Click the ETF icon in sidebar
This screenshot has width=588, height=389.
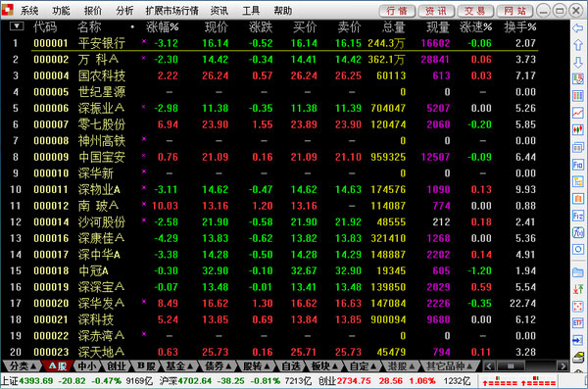578,322
